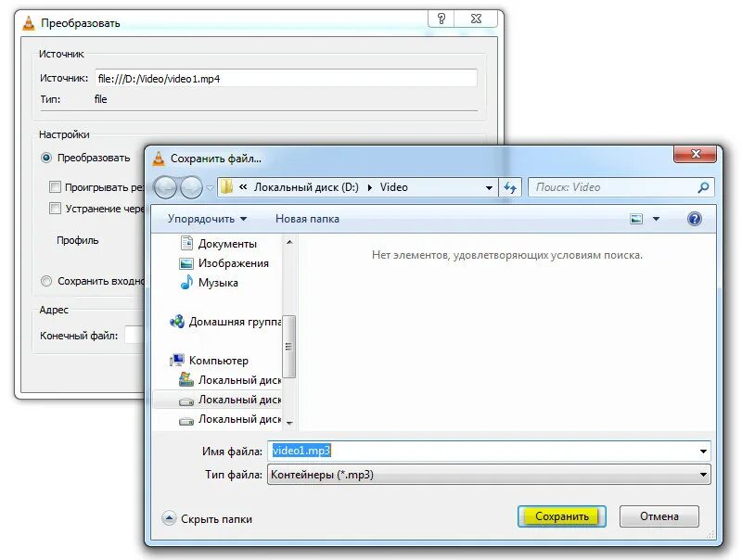Open the Имя файла dropdown arrow
The image size is (742, 560).
point(703,452)
